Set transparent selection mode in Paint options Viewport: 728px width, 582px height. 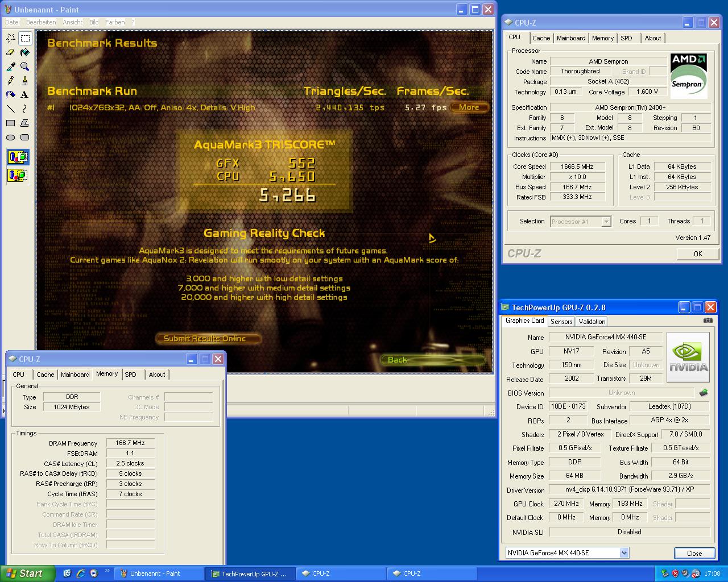(18, 175)
